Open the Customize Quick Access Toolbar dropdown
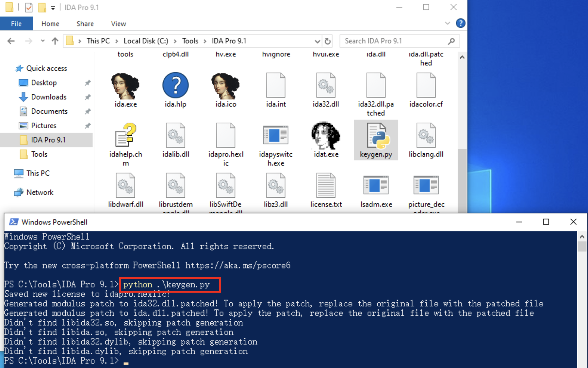The width and height of the screenshot is (588, 368). pyautogui.click(x=53, y=8)
